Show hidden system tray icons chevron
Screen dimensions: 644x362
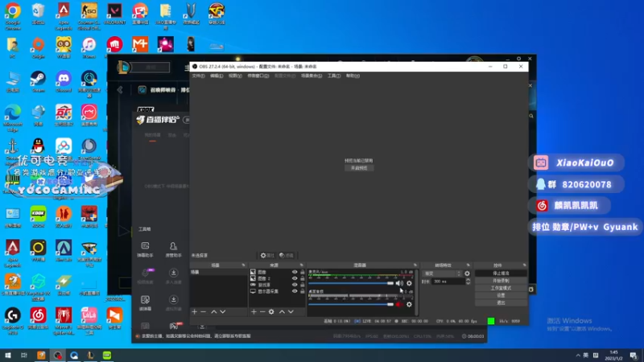click(578, 356)
